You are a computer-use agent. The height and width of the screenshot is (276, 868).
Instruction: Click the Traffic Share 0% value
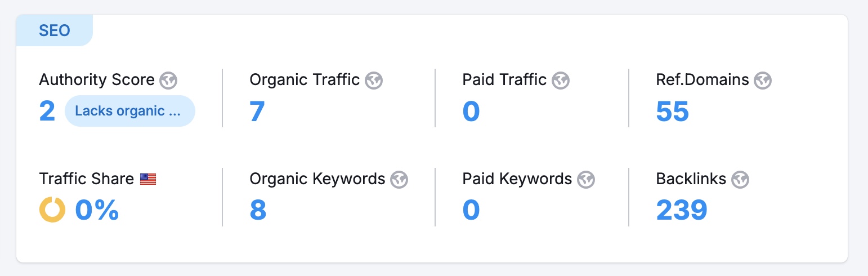pos(97,210)
